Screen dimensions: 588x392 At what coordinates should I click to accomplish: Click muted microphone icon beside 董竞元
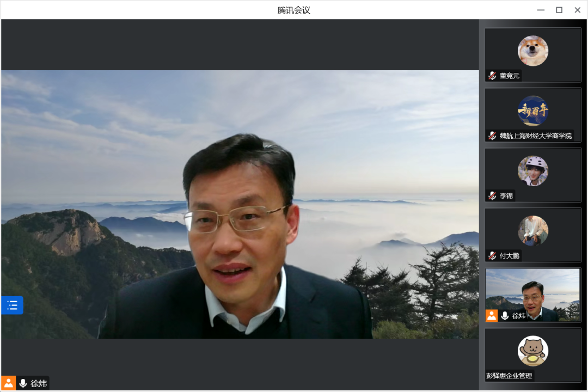pyautogui.click(x=492, y=76)
